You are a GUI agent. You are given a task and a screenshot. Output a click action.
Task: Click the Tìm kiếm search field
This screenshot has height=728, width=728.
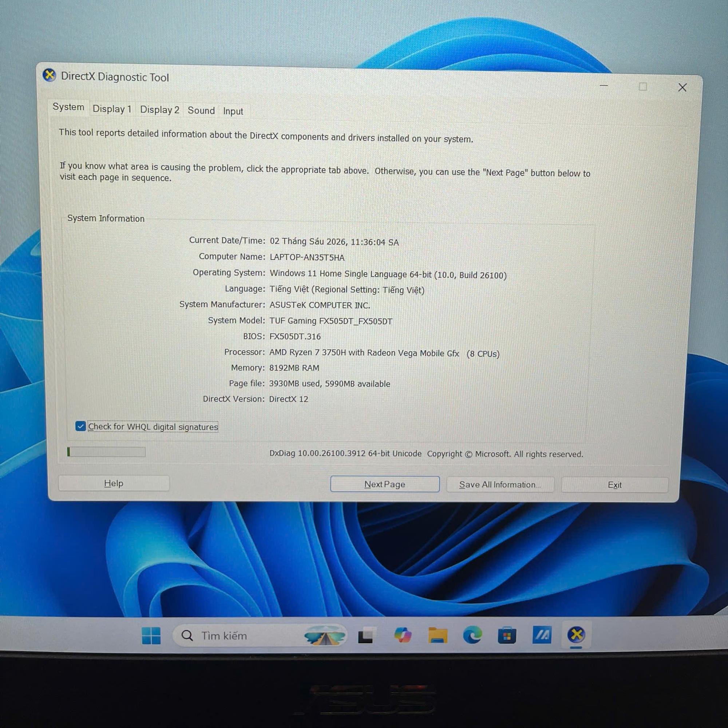(x=260, y=636)
